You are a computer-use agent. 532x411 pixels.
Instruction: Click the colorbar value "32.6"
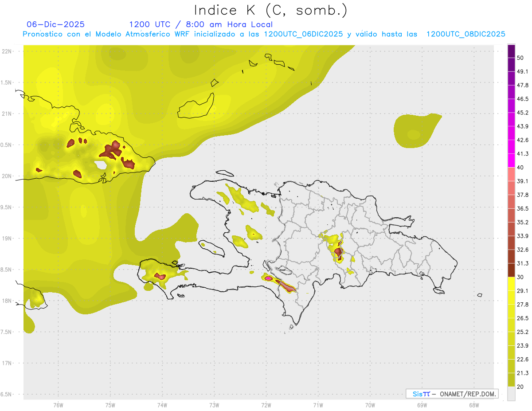tap(522, 250)
